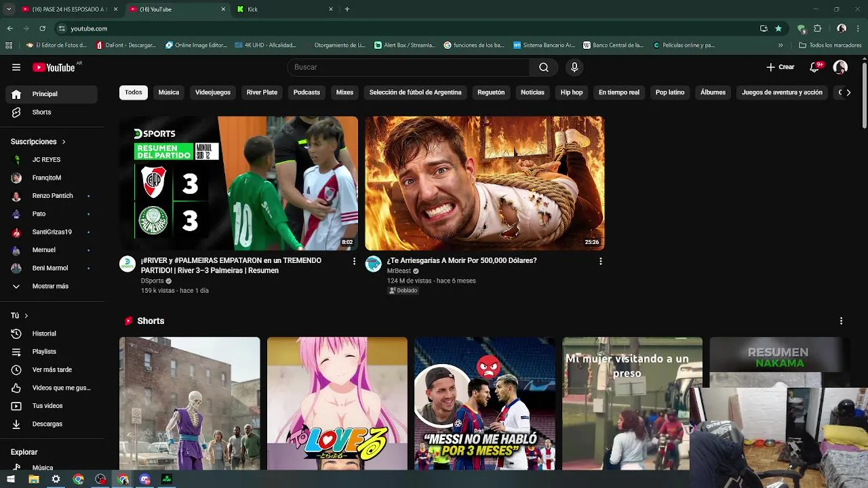Click the install app icon in the address bar
This screenshot has width=868, height=488.
(x=764, y=28)
